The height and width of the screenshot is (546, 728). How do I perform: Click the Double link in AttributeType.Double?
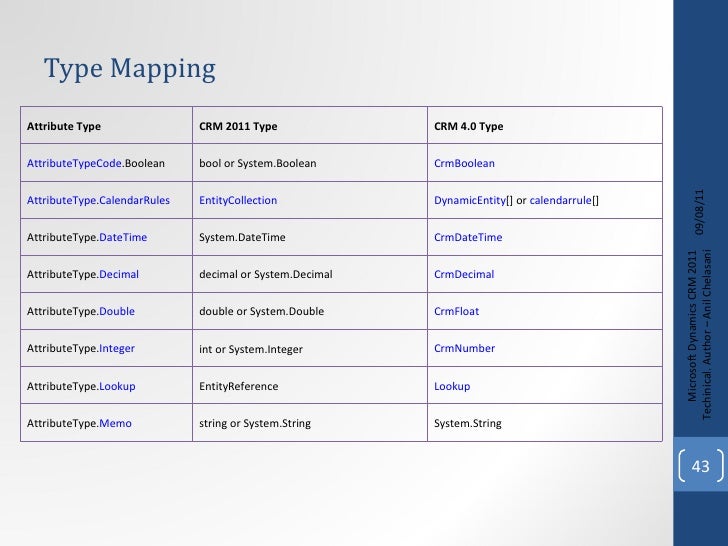pos(117,312)
